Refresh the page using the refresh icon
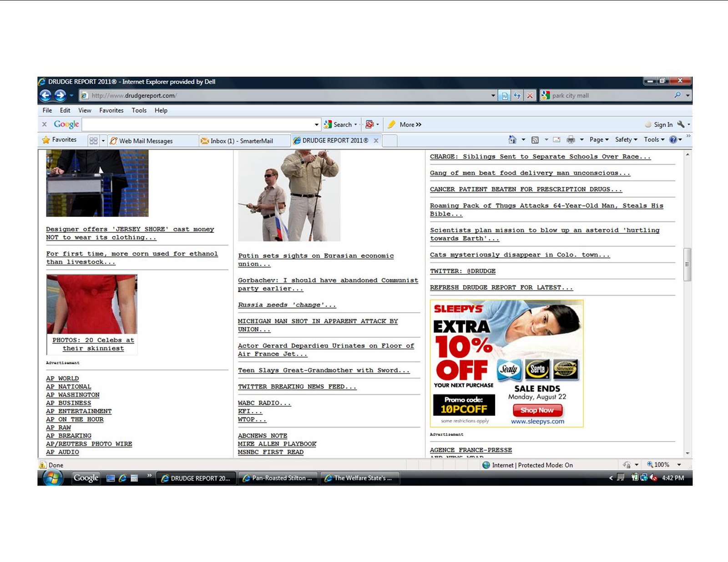This screenshot has height=562, width=728. point(517,95)
